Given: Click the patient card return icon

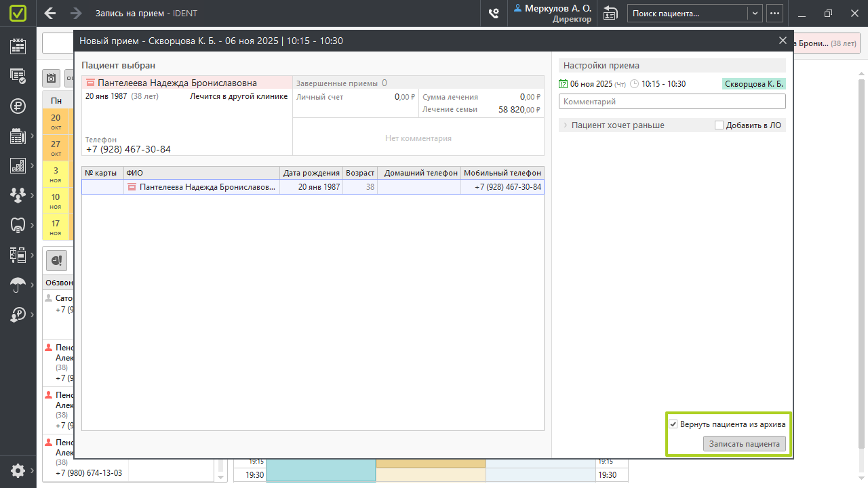Looking at the screenshot, I should click(x=610, y=14).
